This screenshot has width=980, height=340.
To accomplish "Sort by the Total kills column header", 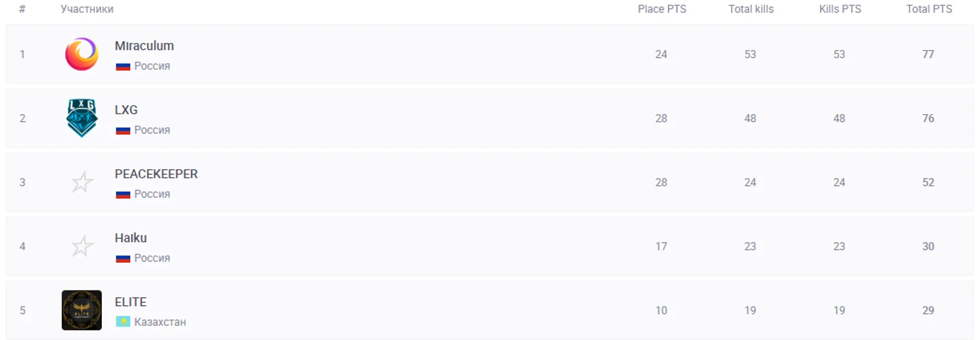I will 751,9.
